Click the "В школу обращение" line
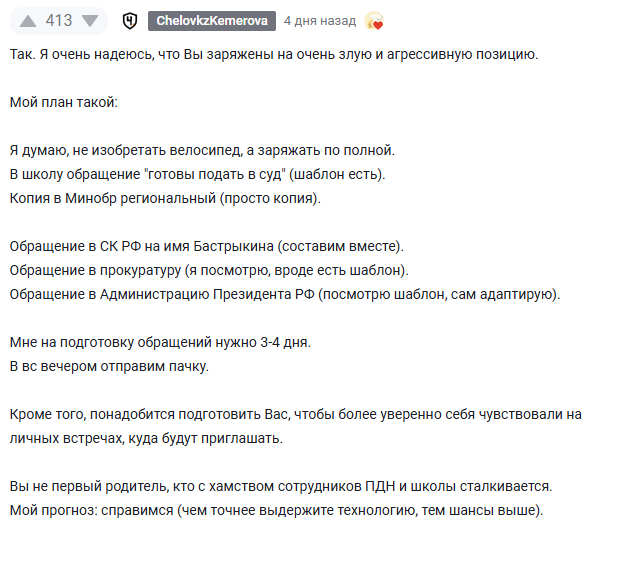The image size is (637, 568). pyautogui.click(x=197, y=174)
